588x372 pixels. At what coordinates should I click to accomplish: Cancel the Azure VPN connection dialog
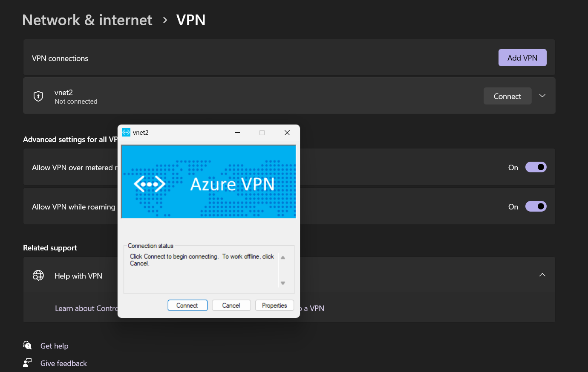tap(231, 305)
